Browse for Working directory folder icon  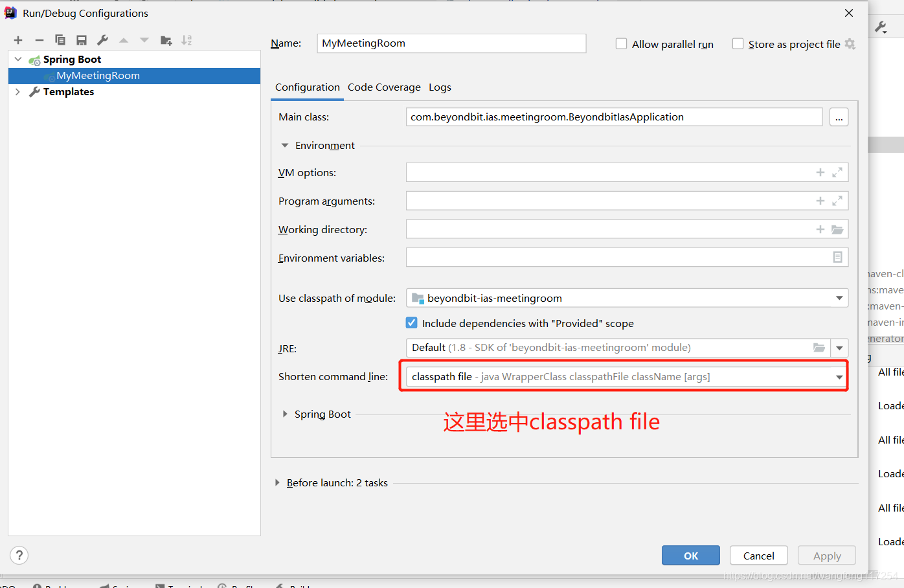pyautogui.click(x=837, y=229)
